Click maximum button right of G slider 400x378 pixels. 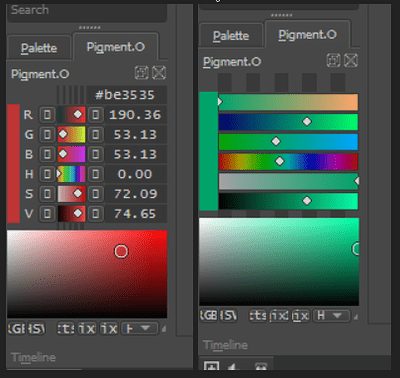point(96,134)
